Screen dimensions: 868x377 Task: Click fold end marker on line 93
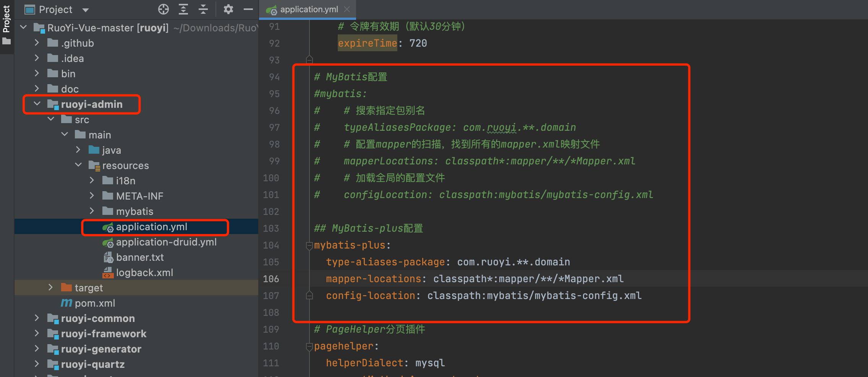point(309,60)
